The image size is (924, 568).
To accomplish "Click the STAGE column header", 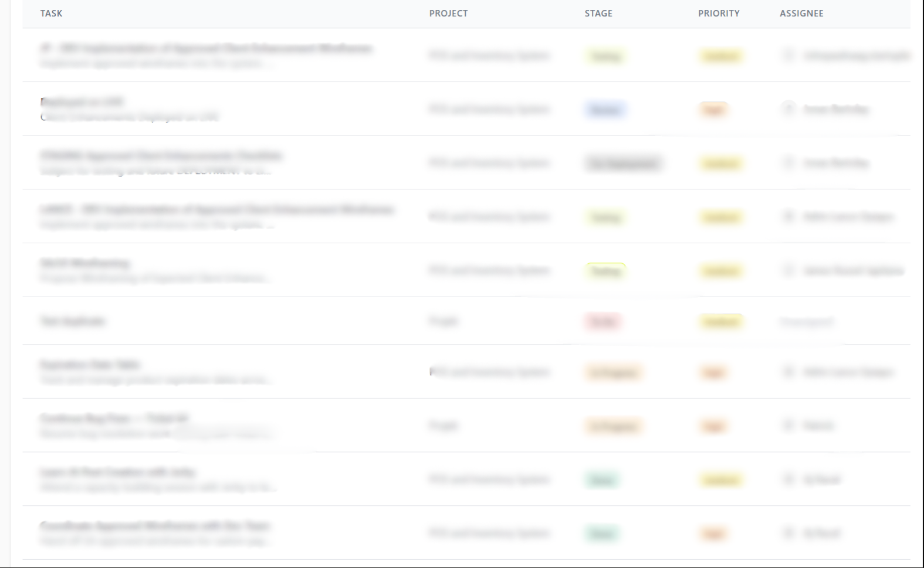I will pyautogui.click(x=598, y=13).
